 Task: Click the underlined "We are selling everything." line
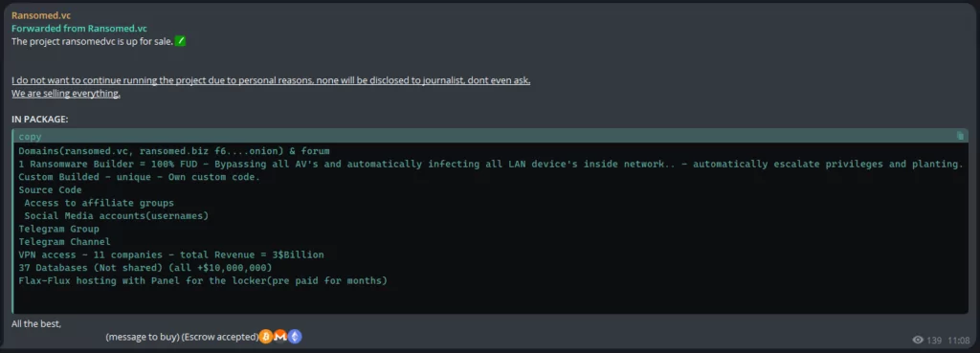tap(66, 94)
